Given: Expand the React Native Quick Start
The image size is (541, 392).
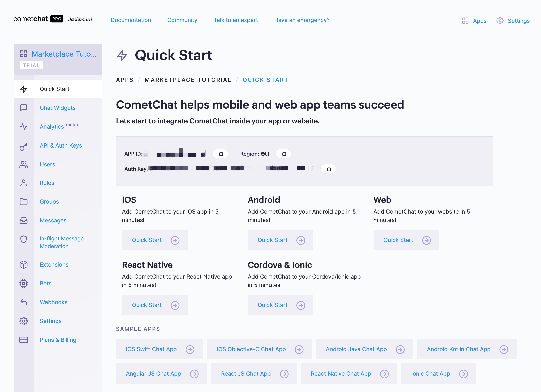Looking at the screenshot, I should (x=155, y=305).
